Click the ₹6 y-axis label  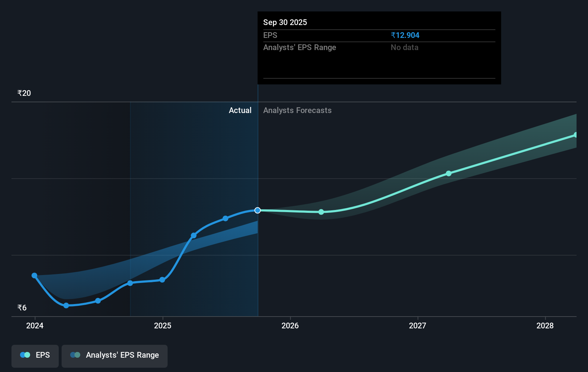[x=22, y=308]
